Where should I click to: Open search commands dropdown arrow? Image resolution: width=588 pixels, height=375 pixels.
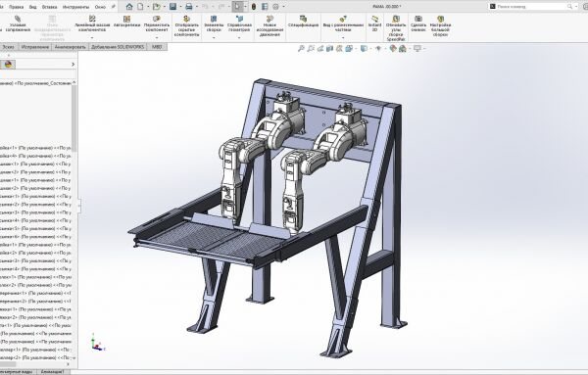(576, 7)
